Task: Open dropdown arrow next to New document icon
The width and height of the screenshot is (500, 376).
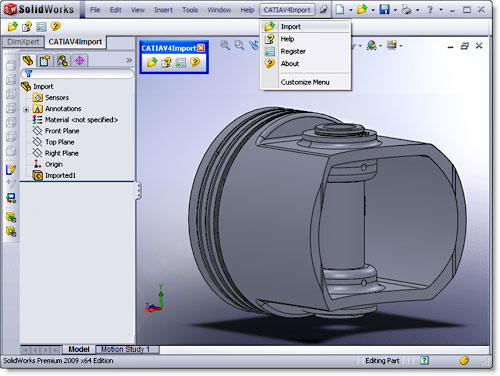Action: tap(351, 10)
